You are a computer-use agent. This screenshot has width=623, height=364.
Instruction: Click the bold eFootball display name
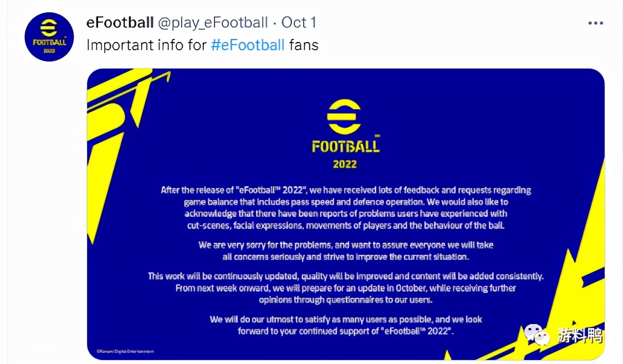[120, 23]
